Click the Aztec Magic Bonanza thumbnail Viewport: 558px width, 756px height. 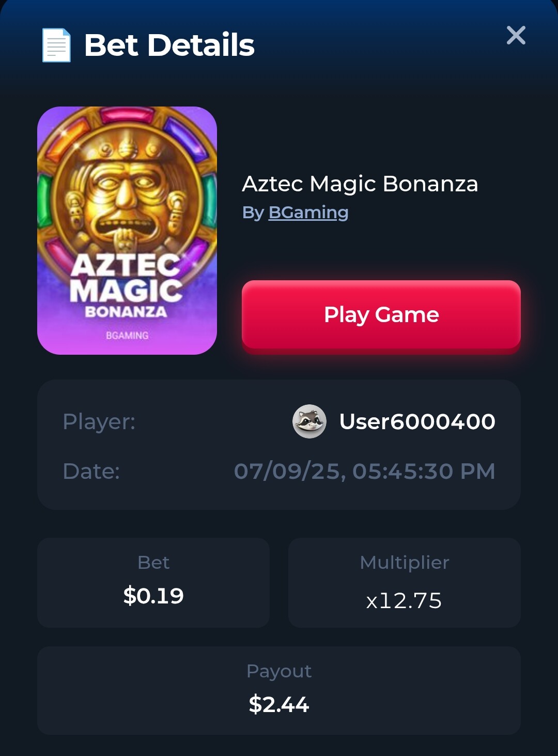coord(127,231)
